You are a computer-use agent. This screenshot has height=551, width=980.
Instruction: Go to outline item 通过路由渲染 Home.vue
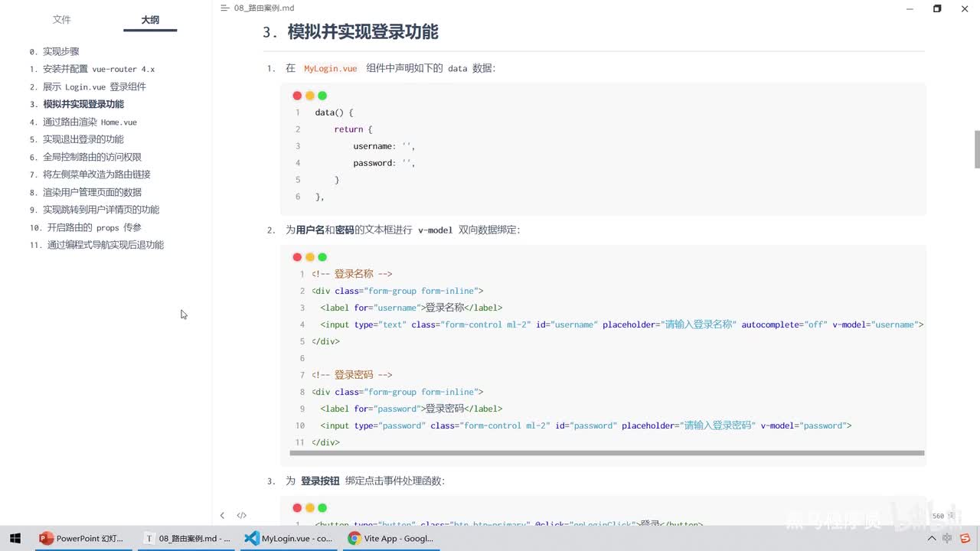click(83, 122)
